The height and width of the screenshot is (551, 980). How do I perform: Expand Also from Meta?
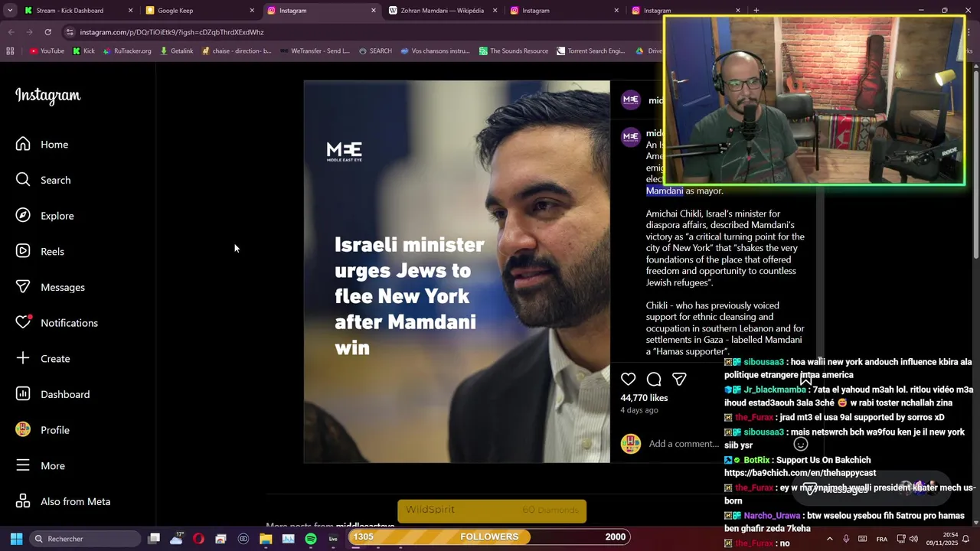point(63,501)
